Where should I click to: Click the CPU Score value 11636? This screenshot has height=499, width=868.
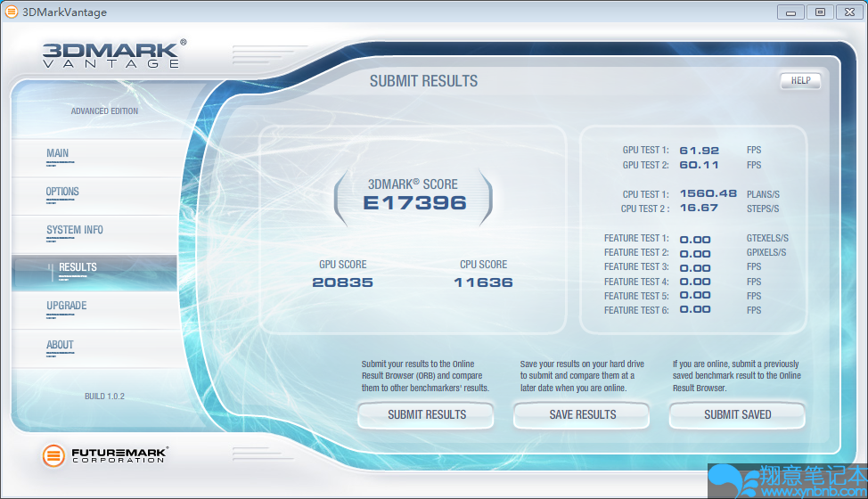point(483,282)
